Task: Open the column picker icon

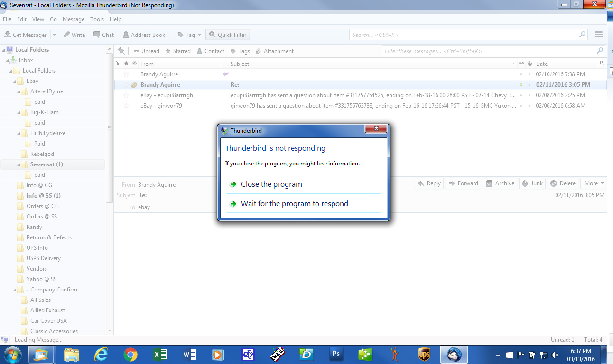Action: 603,63
